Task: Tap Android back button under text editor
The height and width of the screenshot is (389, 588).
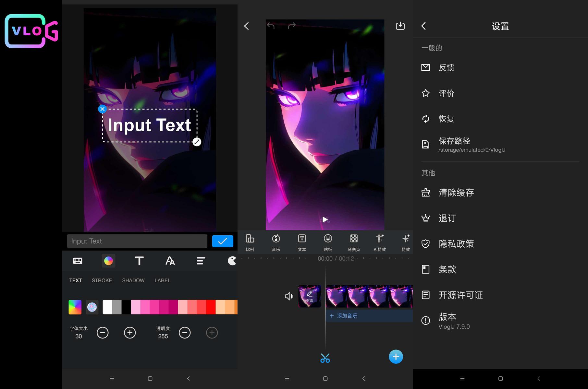Action: click(188, 379)
